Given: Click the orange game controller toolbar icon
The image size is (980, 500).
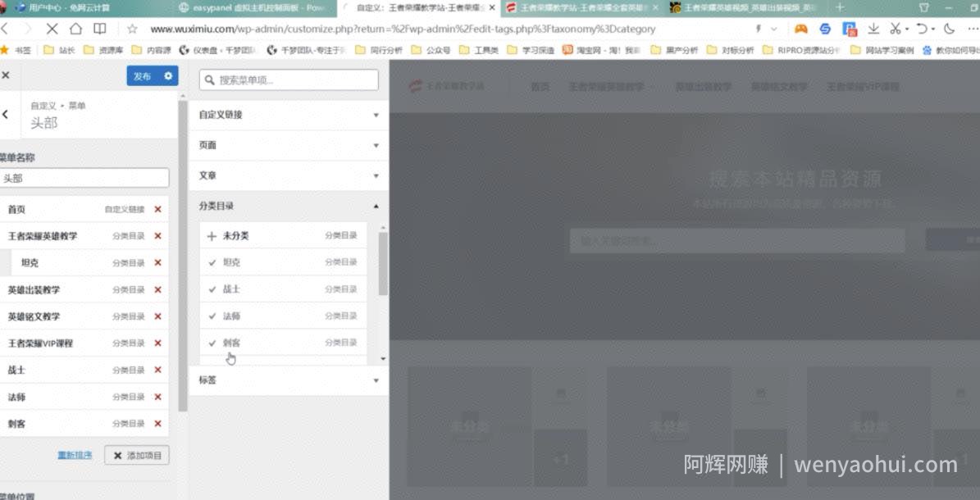Looking at the screenshot, I should pyautogui.click(x=800, y=29).
